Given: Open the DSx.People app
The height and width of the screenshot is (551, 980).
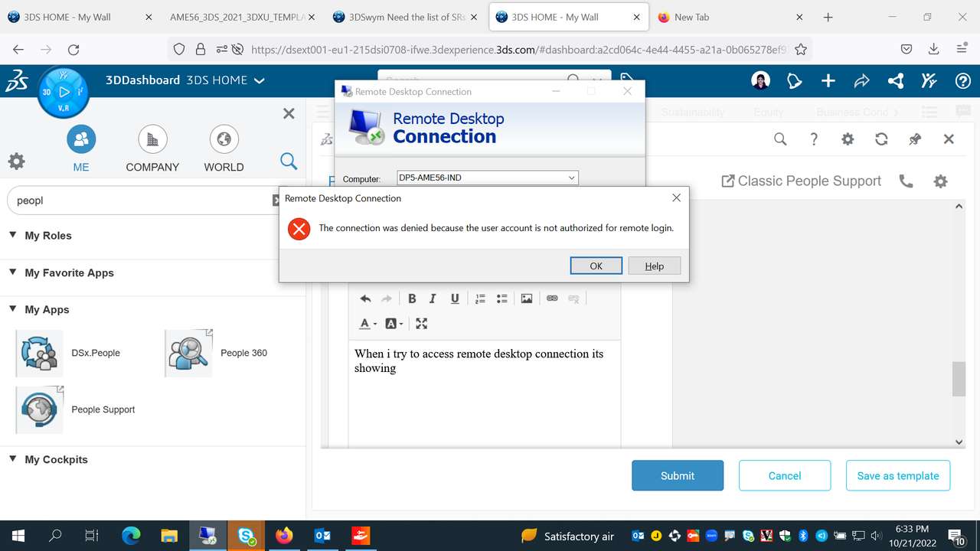Looking at the screenshot, I should pos(39,353).
